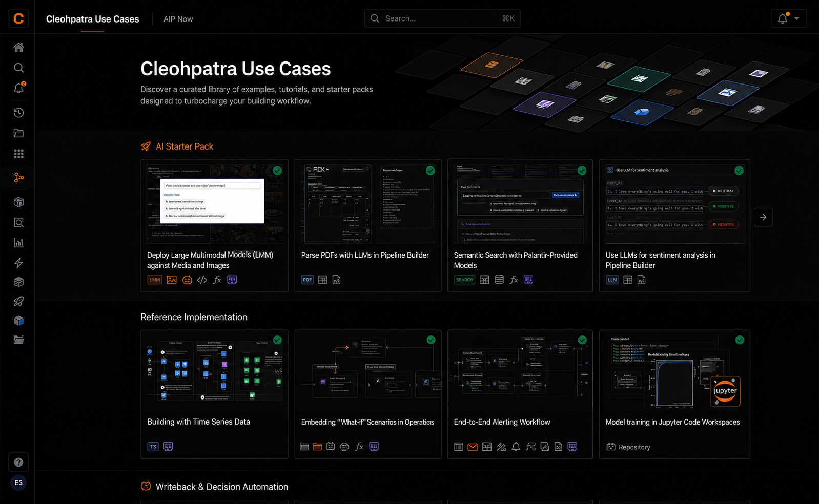Open the Reference Implementation section heading
This screenshot has width=819, height=504.
194,317
